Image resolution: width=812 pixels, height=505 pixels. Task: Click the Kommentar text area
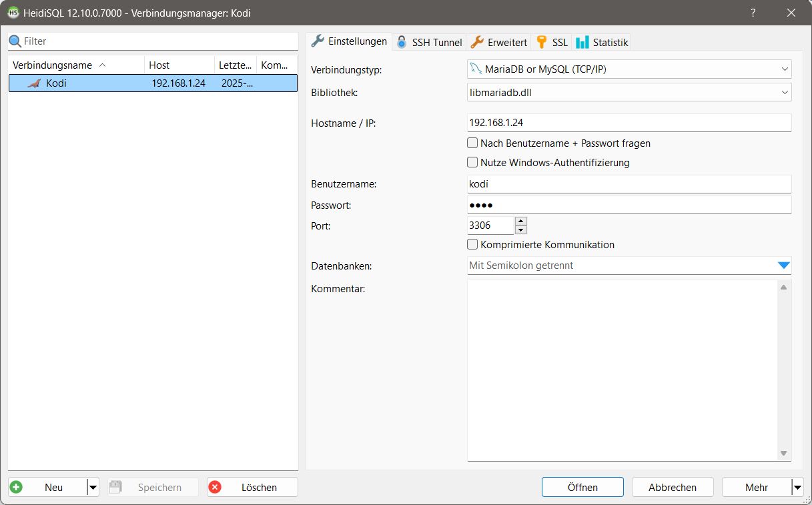[623, 370]
